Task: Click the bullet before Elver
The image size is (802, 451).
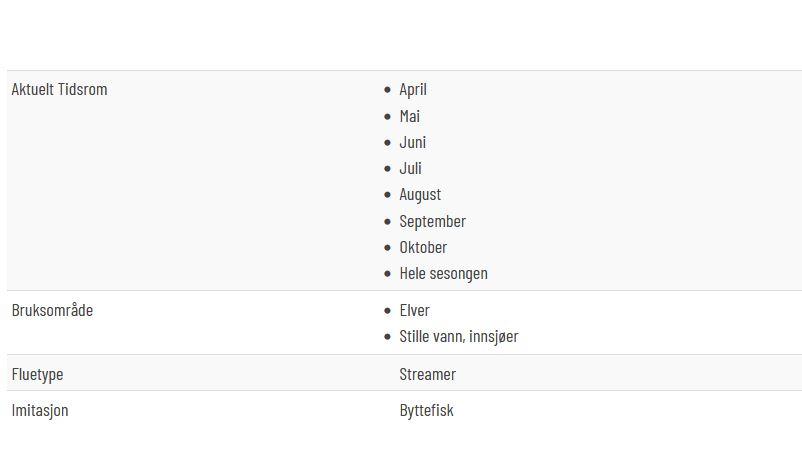Action: pos(387,311)
